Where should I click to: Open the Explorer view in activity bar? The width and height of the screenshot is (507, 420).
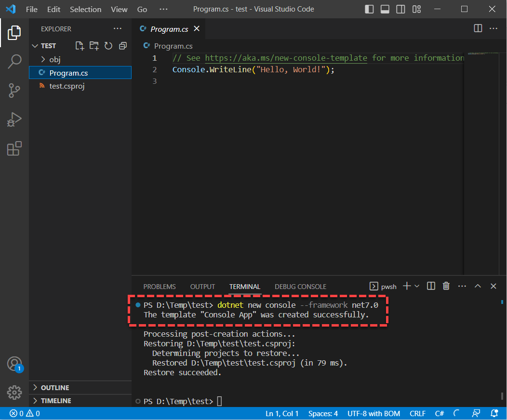tap(14, 32)
